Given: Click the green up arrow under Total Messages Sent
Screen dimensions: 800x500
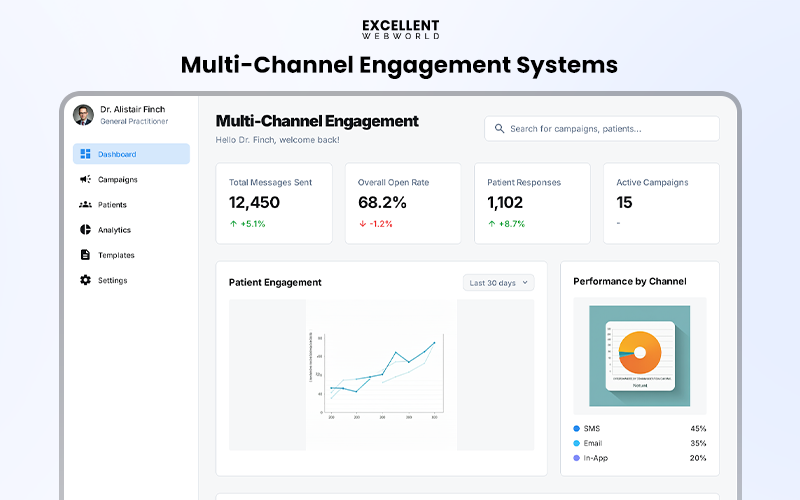Looking at the screenshot, I should point(233,223).
